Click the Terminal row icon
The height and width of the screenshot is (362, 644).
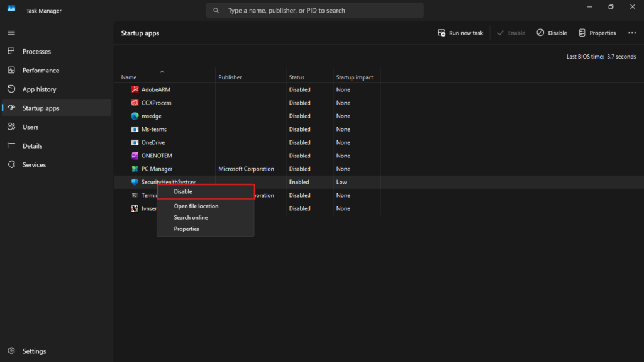(x=135, y=195)
